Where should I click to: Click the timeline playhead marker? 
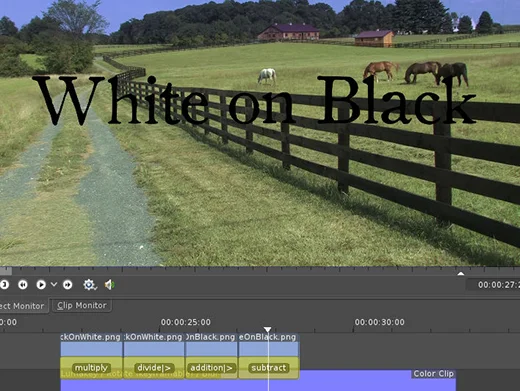pos(267,329)
